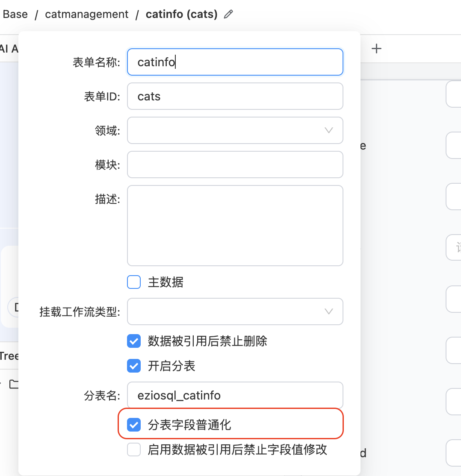Screen dimensions: 461x476
Task: Click the plus icon to add tab
Action: (x=376, y=49)
